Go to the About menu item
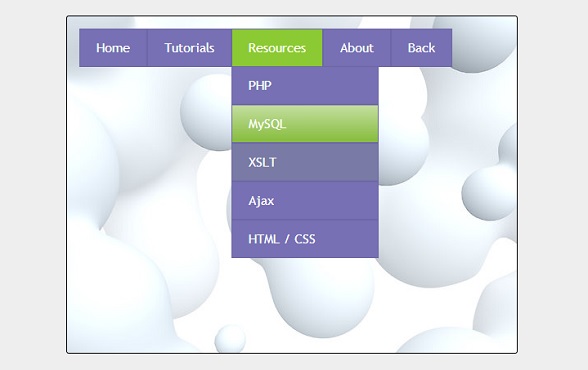 point(357,48)
